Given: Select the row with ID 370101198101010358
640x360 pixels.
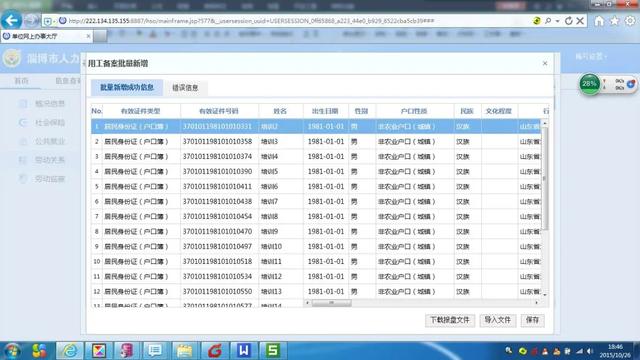Looking at the screenshot, I should pos(316,142).
